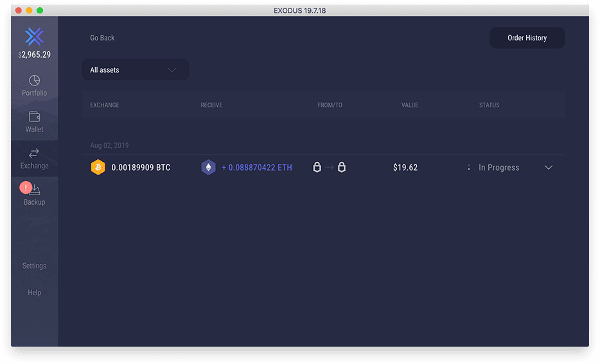Go to the Portfolio label
Viewport: 600px width, 364px height.
point(35,93)
